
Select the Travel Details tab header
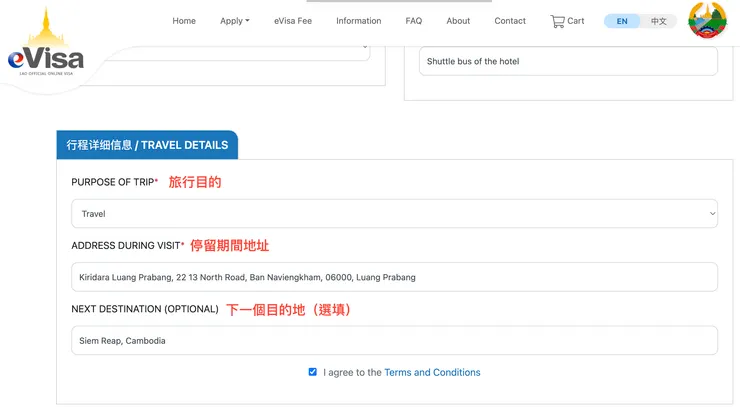tap(147, 145)
